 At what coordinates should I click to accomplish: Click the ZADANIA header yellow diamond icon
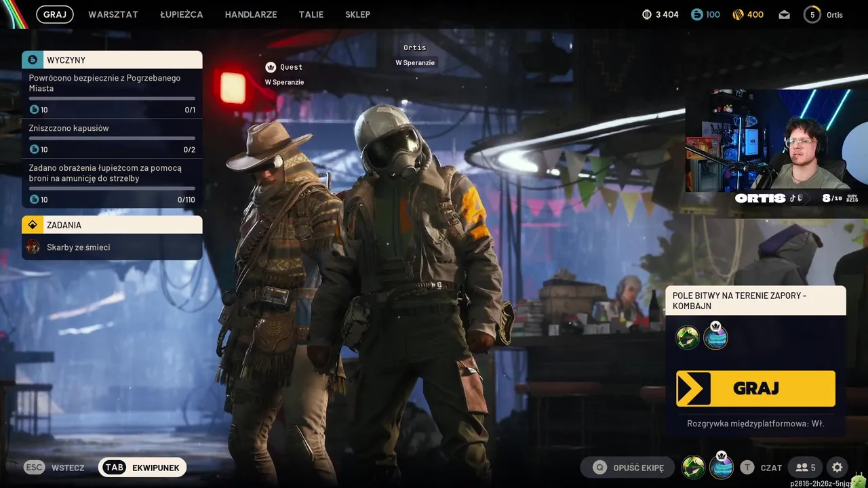32,224
